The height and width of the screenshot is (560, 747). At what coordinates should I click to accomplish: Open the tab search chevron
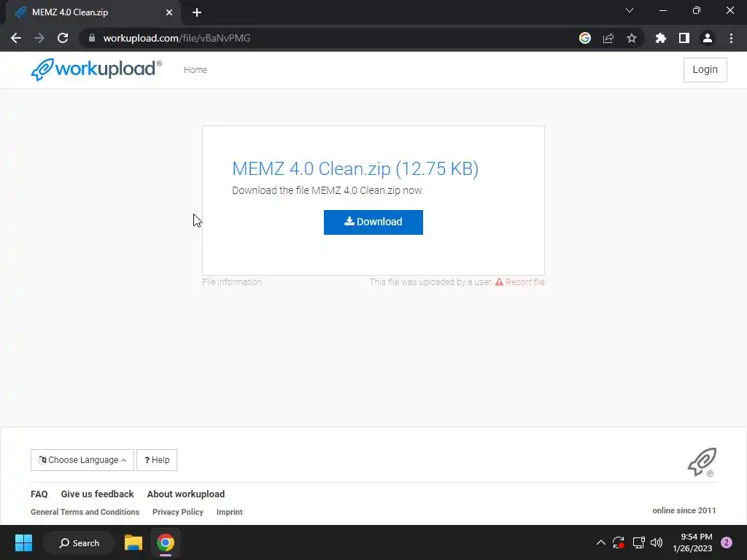click(630, 10)
